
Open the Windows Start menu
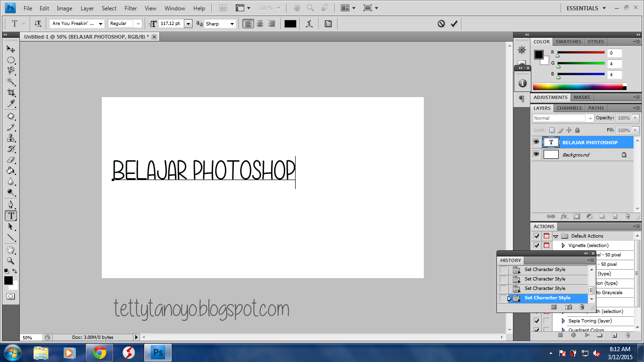(13, 353)
